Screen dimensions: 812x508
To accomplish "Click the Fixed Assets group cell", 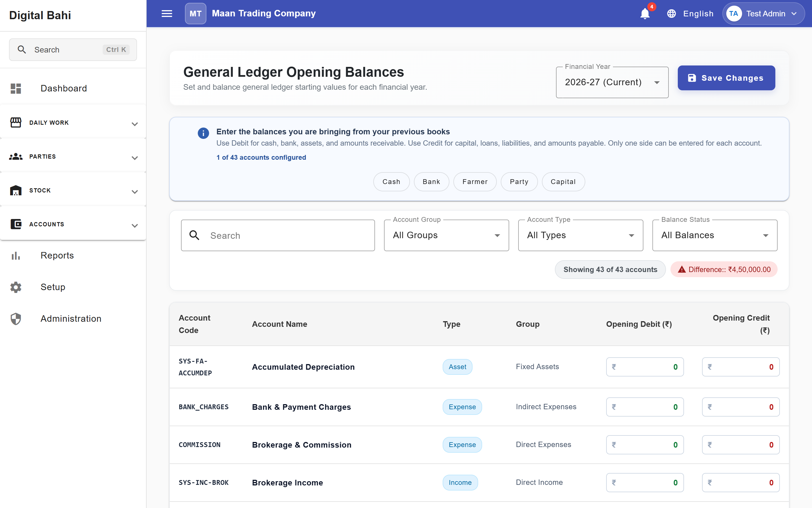I will [537, 367].
